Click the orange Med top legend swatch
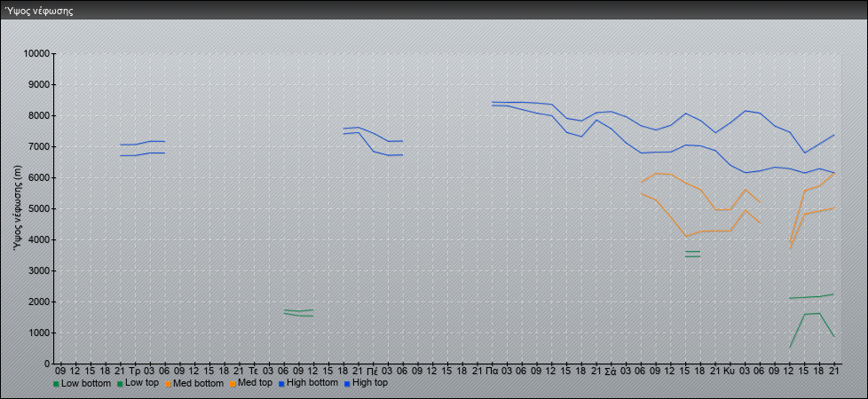 [x=235, y=384]
